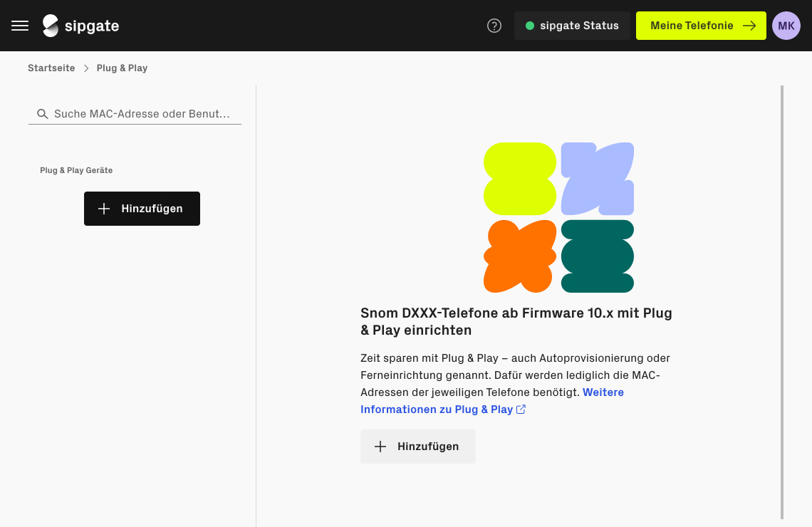Navigate to Startseite breadcrumb
Viewport: 812px width, 527px height.
pos(51,68)
